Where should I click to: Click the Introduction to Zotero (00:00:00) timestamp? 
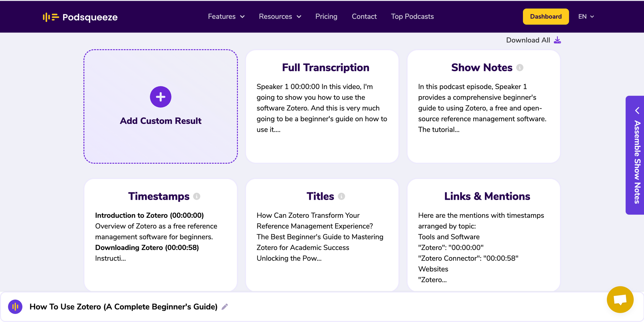[x=149, y=216]
